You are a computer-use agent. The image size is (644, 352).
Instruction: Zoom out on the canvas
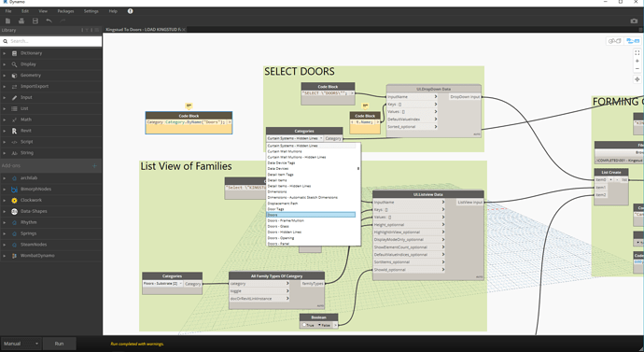point(637,68)
